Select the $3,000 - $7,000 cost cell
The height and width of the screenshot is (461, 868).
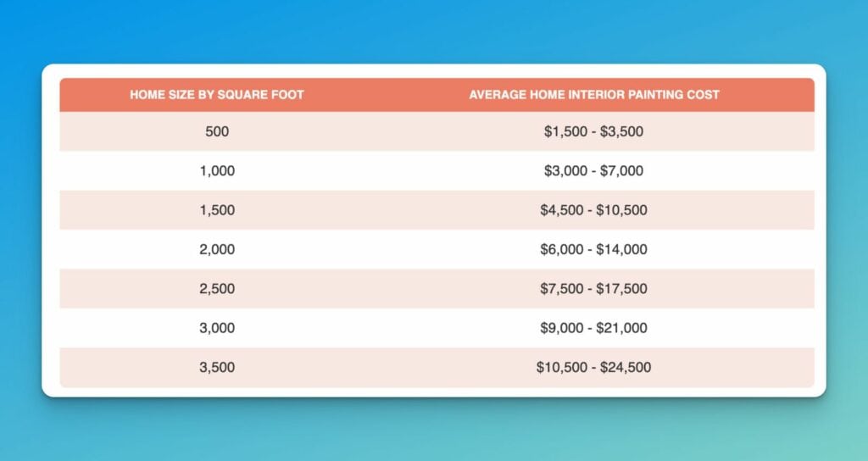(x=594, y=171)
